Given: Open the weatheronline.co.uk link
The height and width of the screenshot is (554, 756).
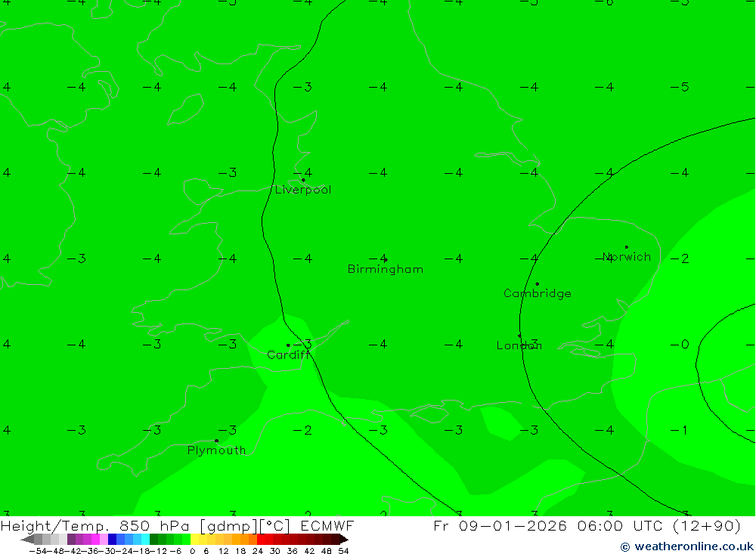Looking at the screenshot, I should tap(687, 546).
